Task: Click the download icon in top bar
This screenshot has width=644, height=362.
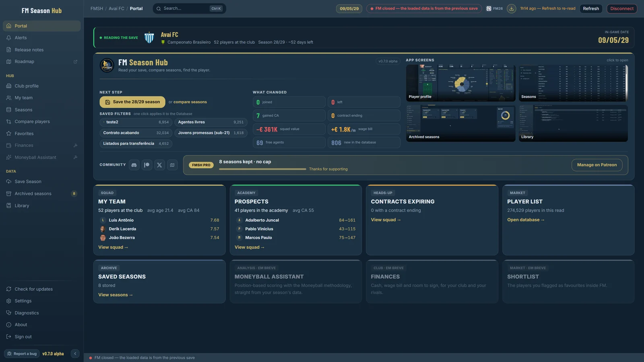Action: [511, 8]
